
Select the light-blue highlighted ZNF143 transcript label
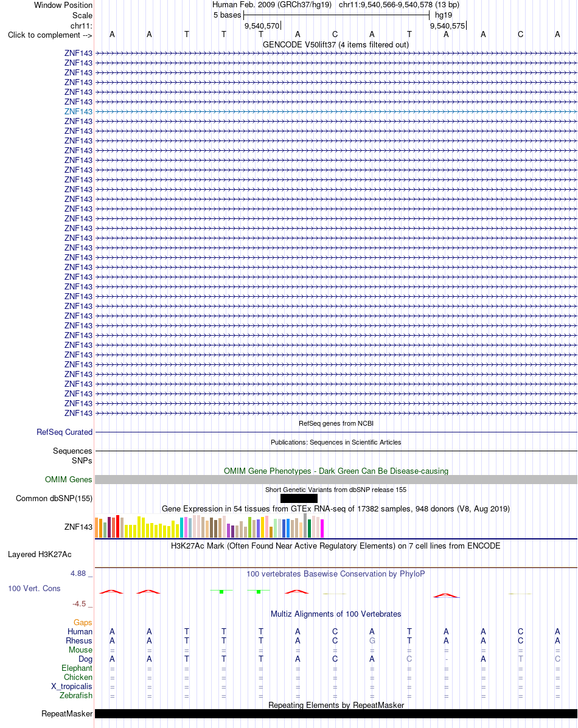click(78, 111)
